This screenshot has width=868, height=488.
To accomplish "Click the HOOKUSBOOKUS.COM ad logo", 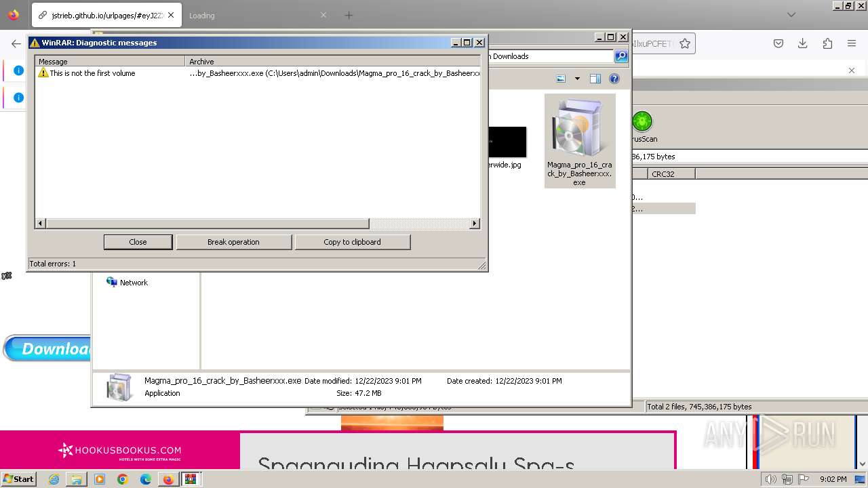I will (x=120, y=450).
